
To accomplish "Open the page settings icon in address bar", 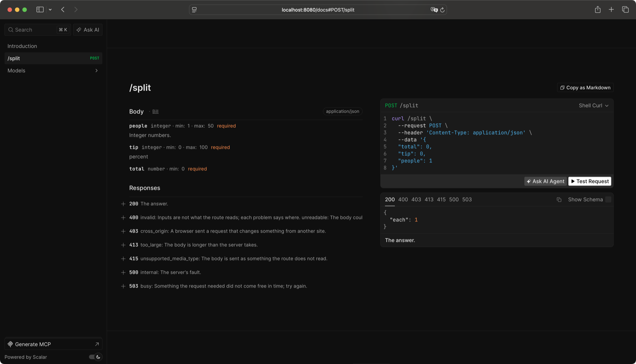I will click(194, 10).
